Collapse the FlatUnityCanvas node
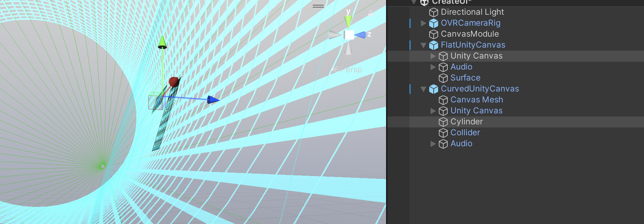644x224 pixels. pos(423,45)
